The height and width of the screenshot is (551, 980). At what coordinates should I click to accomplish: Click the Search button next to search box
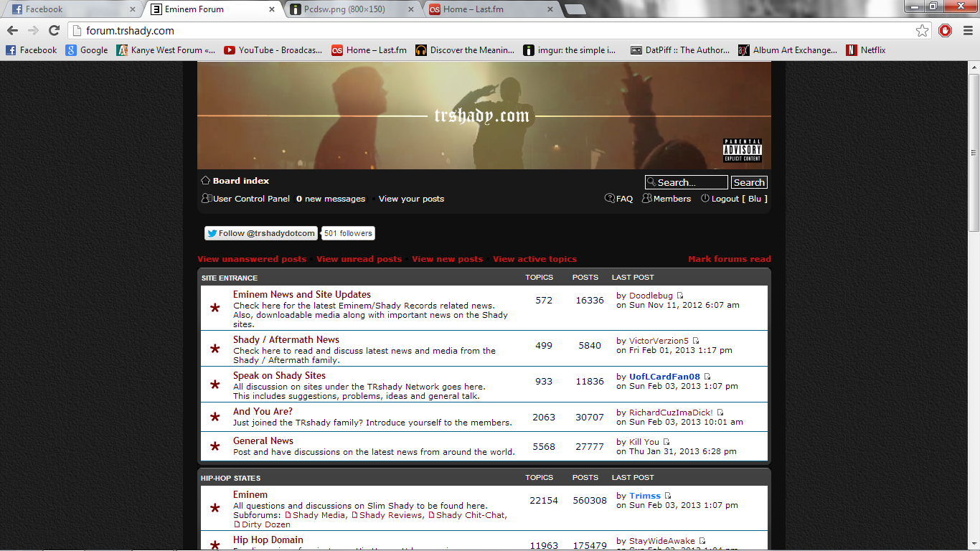(749, 182)
